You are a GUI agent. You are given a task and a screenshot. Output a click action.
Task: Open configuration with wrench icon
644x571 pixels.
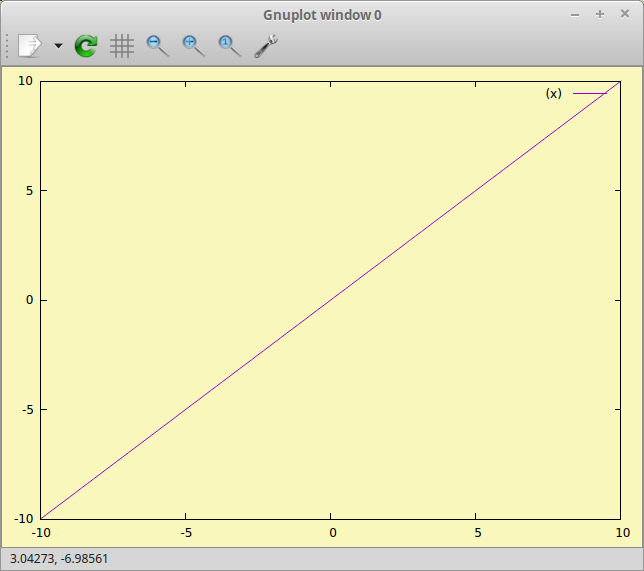[266, 45]
